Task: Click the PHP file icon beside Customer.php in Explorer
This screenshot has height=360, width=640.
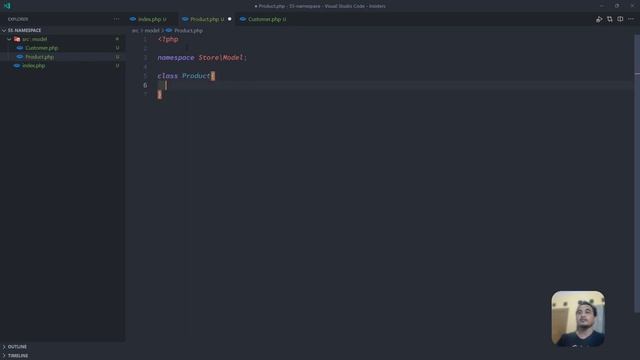Action: [x=20, y=48]
